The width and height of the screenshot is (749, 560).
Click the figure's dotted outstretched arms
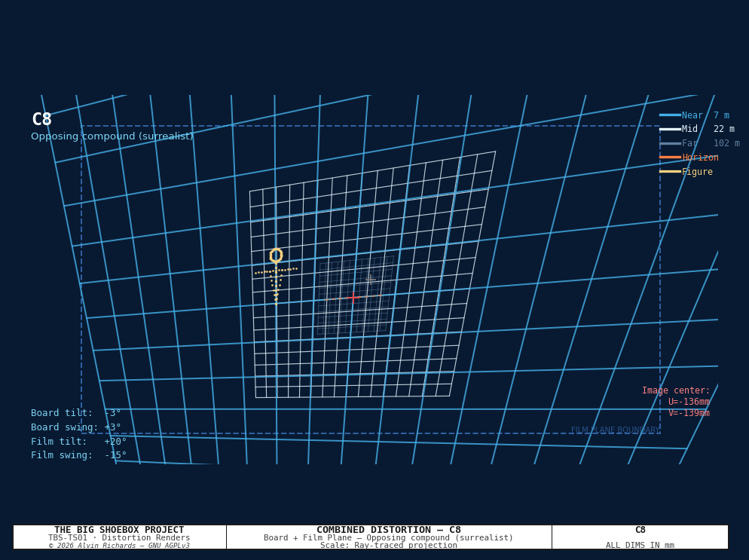click(x=276, y=271)
